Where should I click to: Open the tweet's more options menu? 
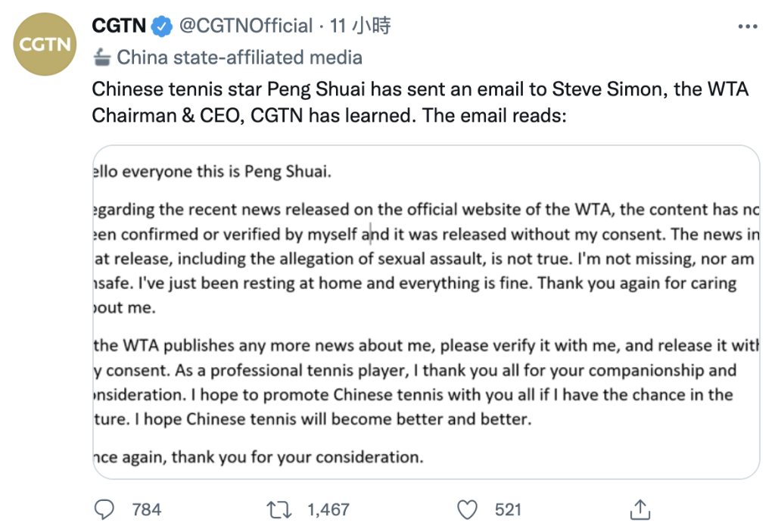(747, 26)
